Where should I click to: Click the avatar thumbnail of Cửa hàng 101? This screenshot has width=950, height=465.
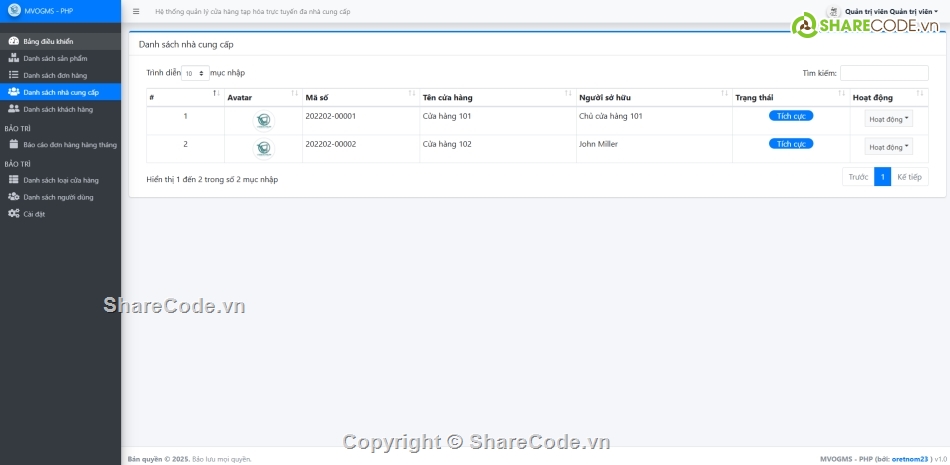point(263,120)
